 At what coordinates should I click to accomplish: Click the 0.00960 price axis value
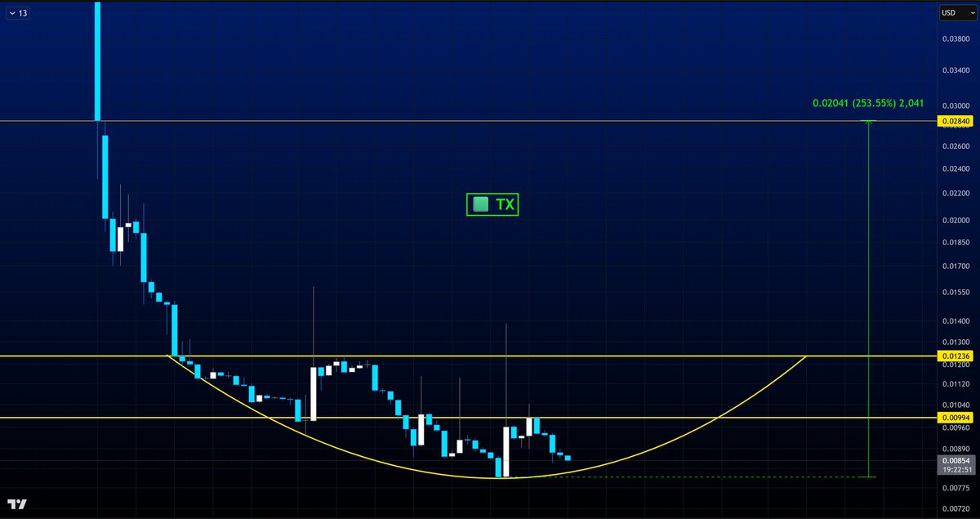pyautogui.click(x=955, y=427)
